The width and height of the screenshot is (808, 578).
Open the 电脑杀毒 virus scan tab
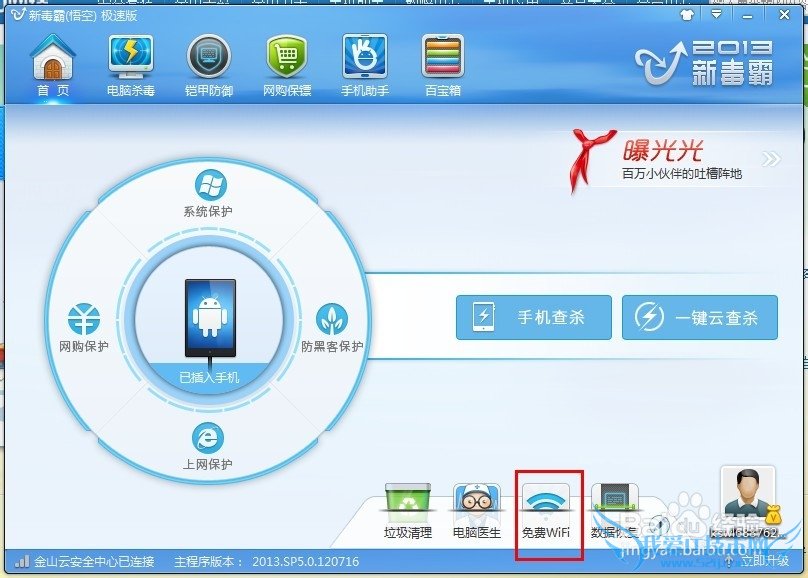coord(130,65)
